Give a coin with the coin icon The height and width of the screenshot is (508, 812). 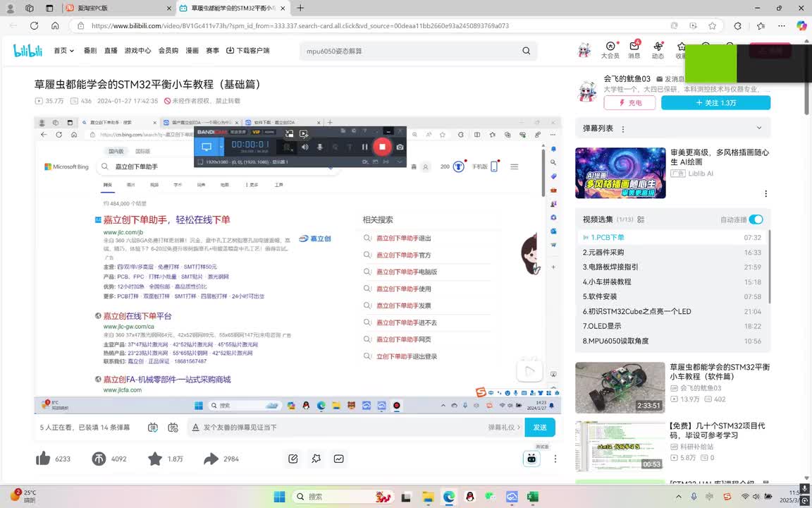coord(99,458)
